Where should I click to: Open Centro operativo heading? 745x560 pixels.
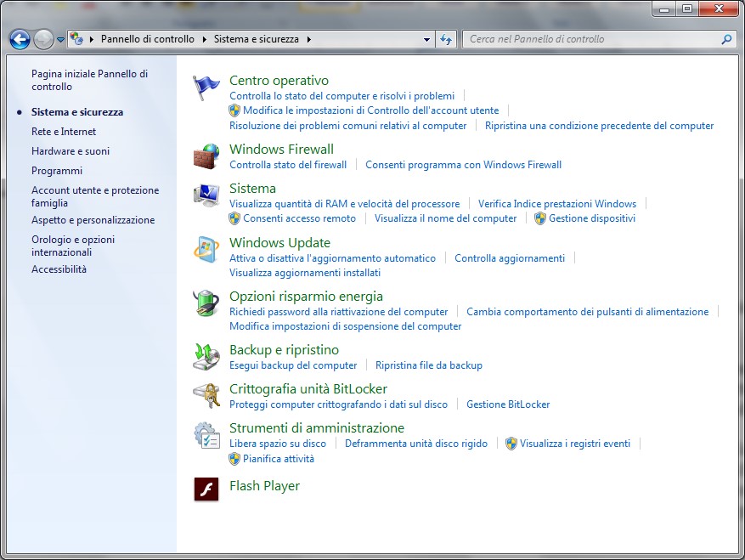pyautogui.click(x=279, y=81)
